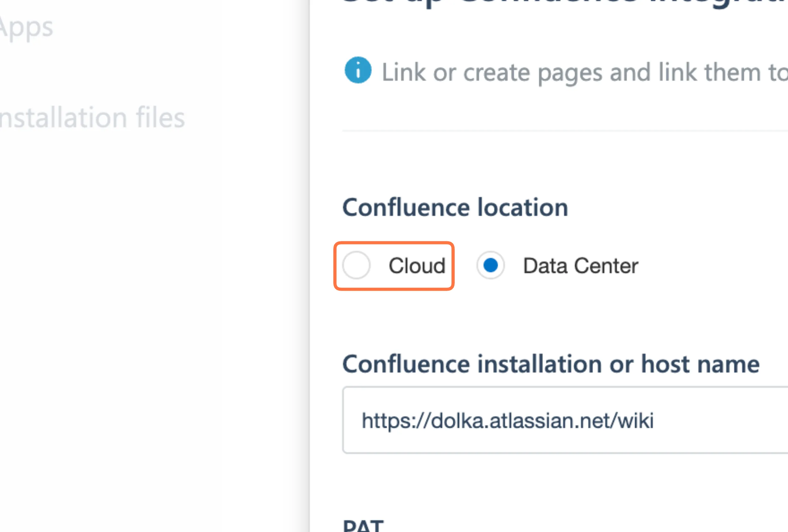Open Installation files in the sidebar
788x532 pixels.
92,118
